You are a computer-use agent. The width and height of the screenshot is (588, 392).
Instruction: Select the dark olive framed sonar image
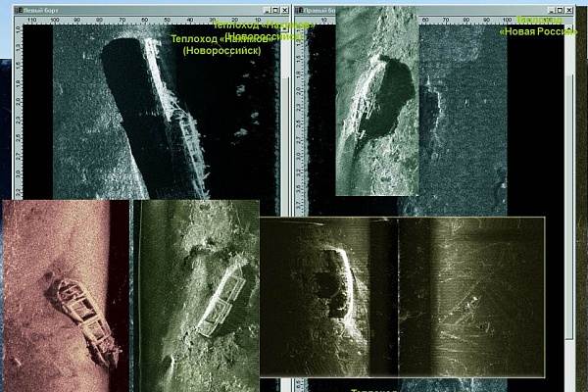[x=403, y=297]
